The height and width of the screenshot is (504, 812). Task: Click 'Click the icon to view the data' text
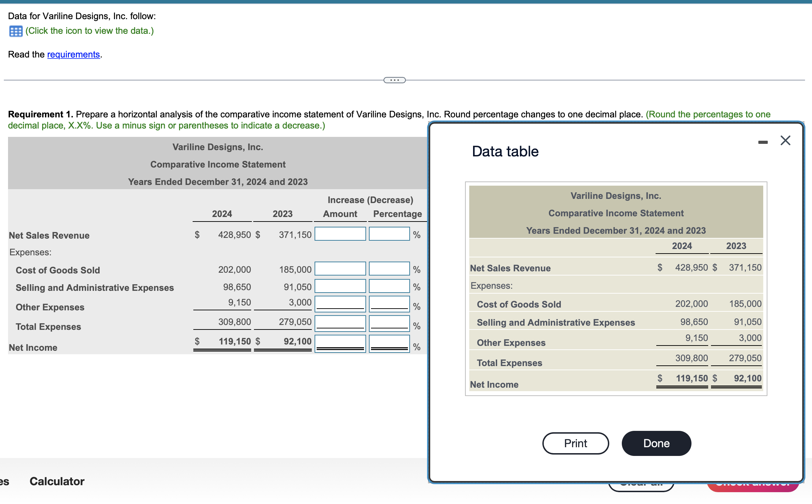coord(90,31)
